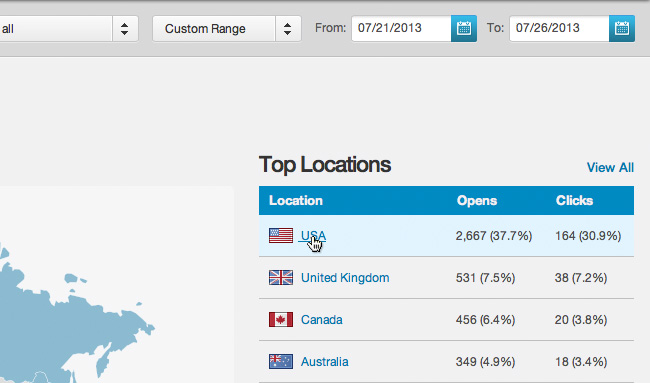The height and width of the screenshot is (383, 650).
Task: Open the Canada location link
Action: pyautogui.click(x=322, y=320)
